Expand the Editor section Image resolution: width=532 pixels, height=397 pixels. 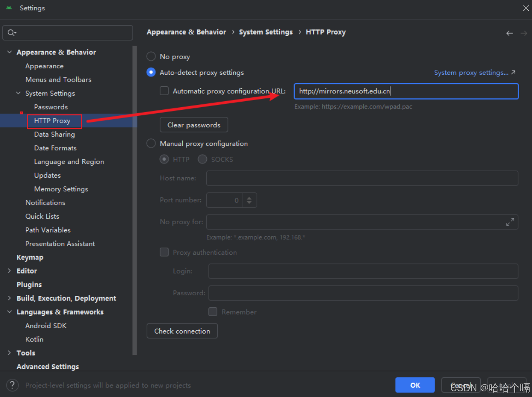(x=9, y=270)
